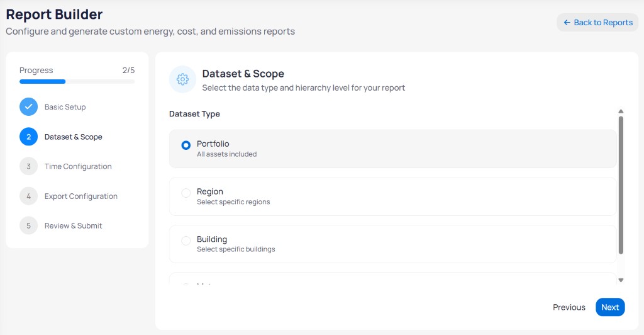Go to Basic Setup step

coord(65,107)
